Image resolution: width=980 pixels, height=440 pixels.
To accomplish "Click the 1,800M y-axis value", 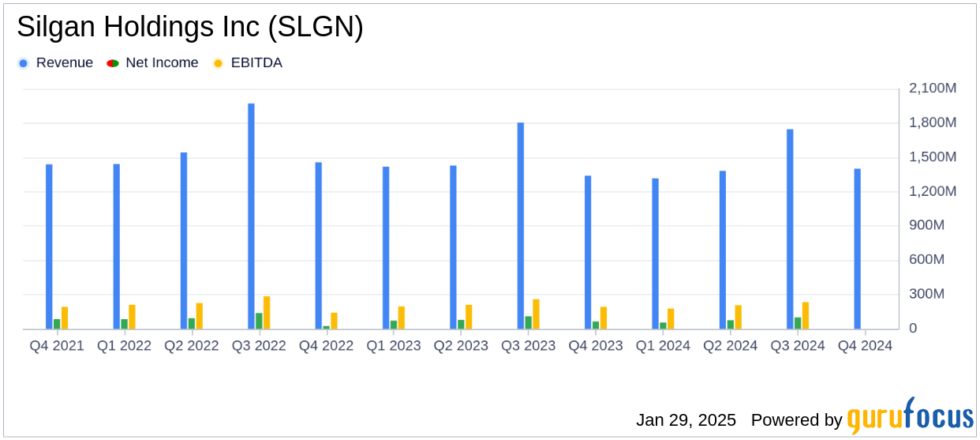I will point(933,122).
